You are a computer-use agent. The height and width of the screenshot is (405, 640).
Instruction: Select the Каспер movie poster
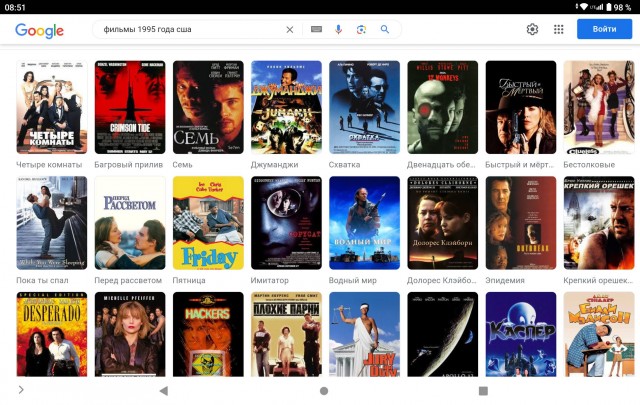521,334
